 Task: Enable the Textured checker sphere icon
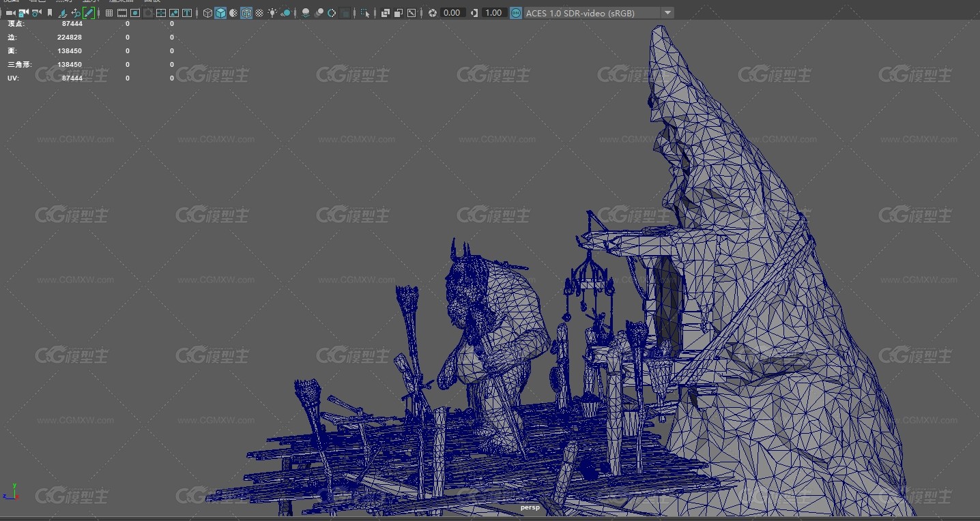pyautogui.click(x=259, y=13)
